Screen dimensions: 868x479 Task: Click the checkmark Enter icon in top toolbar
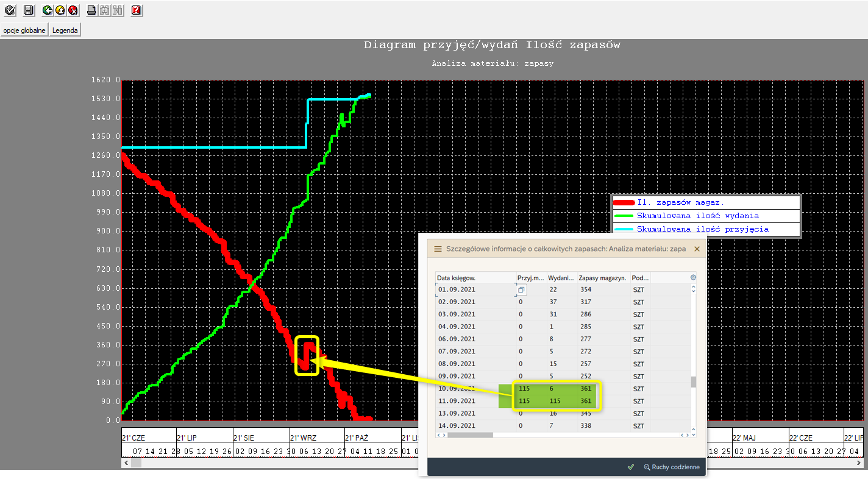10,10
